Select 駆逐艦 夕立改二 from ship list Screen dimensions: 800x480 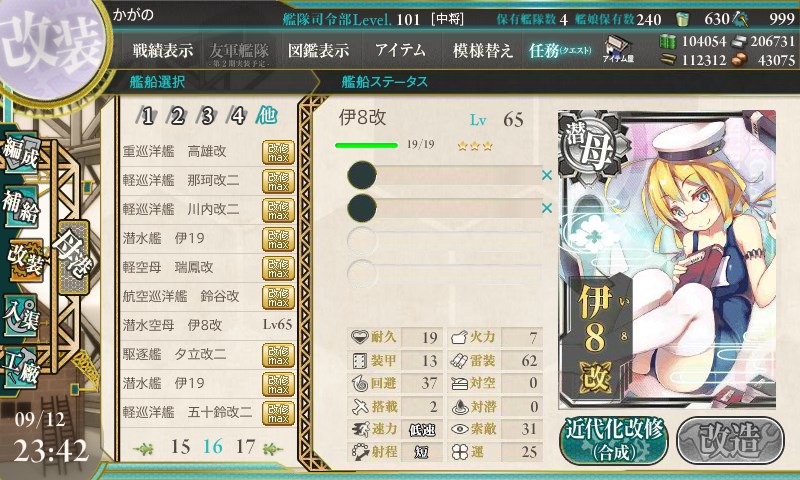pos(208,355)
